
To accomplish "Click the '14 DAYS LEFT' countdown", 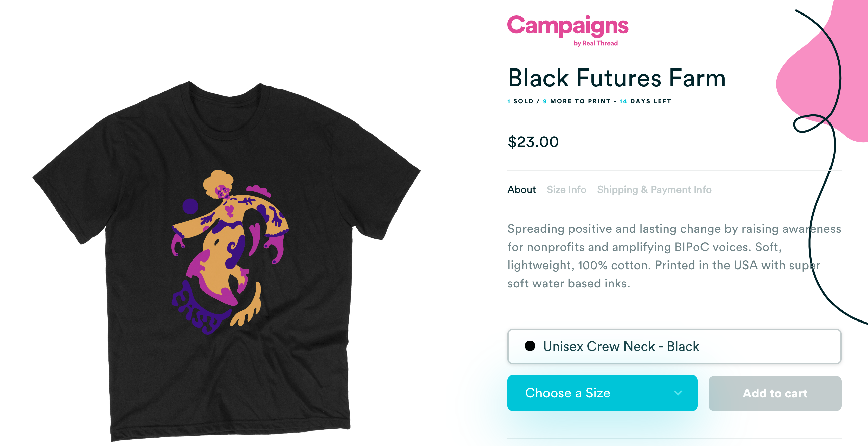I will click(x=645, y=101).
